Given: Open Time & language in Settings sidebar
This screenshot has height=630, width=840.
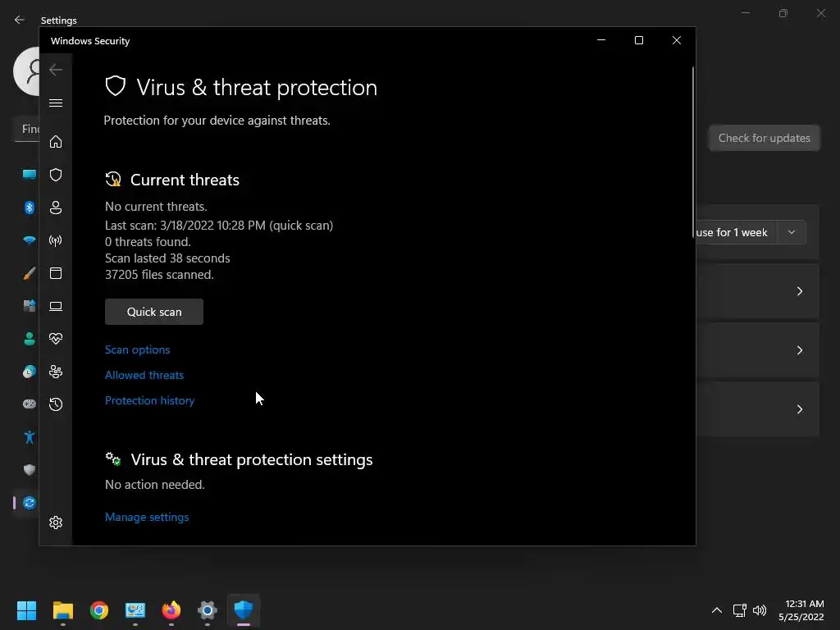Looking at the screenshot, I should tap(29, 372).
